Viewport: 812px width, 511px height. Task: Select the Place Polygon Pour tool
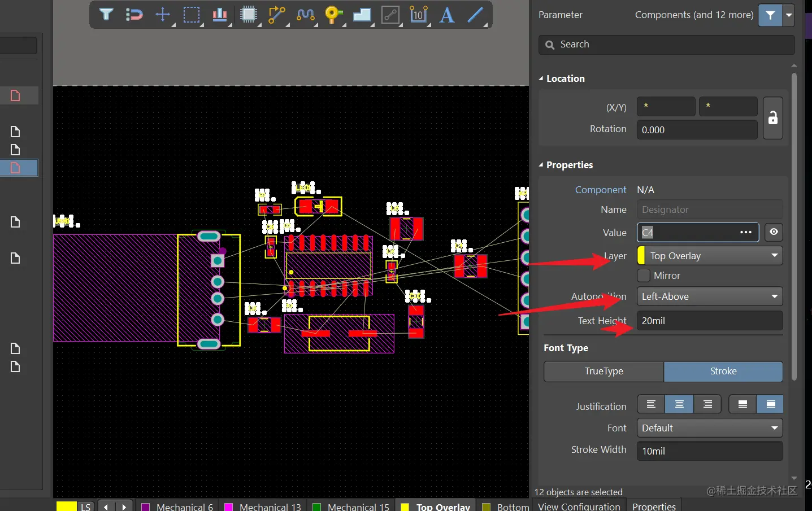tap(362, 14)
